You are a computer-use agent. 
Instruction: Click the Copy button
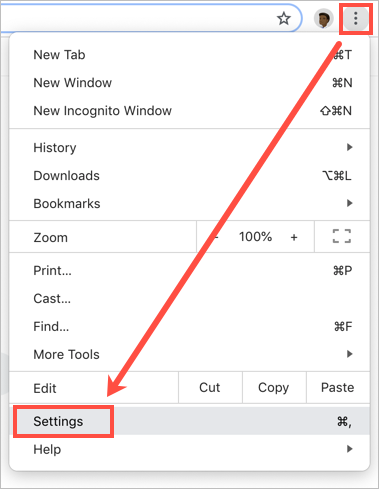click(x=274, y=387)
